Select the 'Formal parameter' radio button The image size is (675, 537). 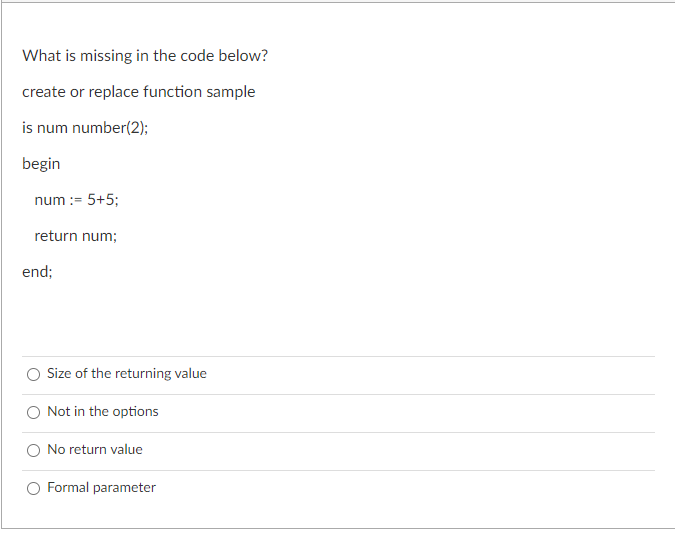point(34,488)
